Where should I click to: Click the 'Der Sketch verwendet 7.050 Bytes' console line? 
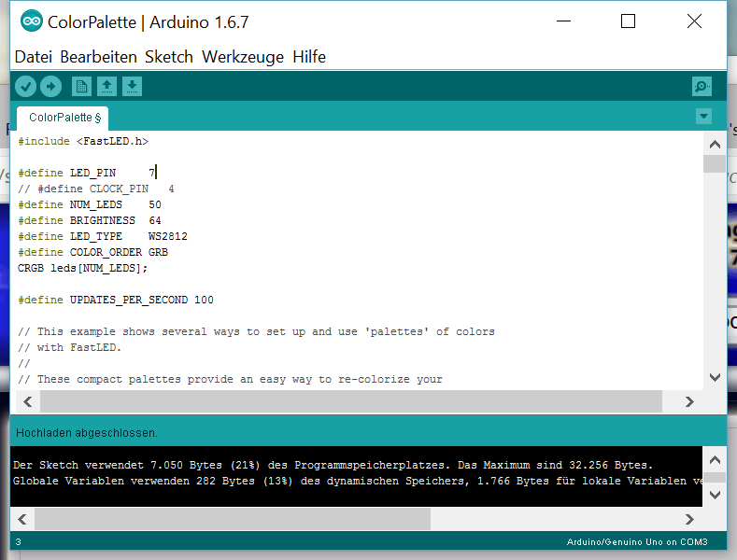[x=333, y=465]
